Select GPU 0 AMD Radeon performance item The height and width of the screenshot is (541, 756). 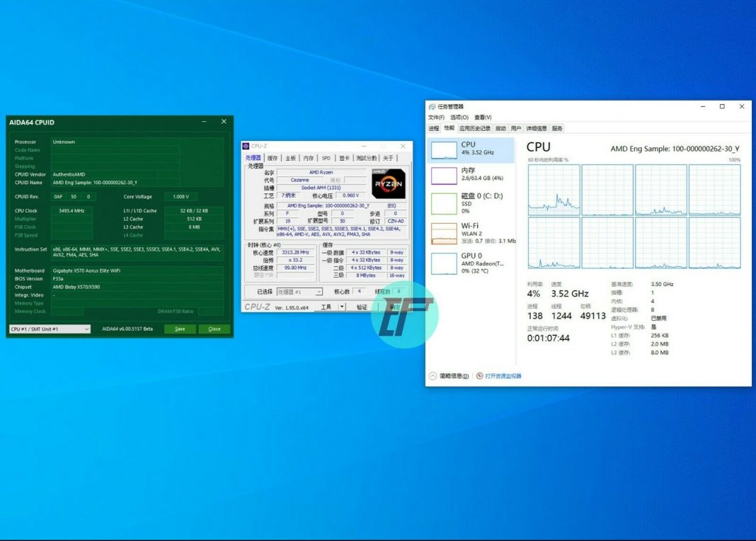tap(471, 263)
